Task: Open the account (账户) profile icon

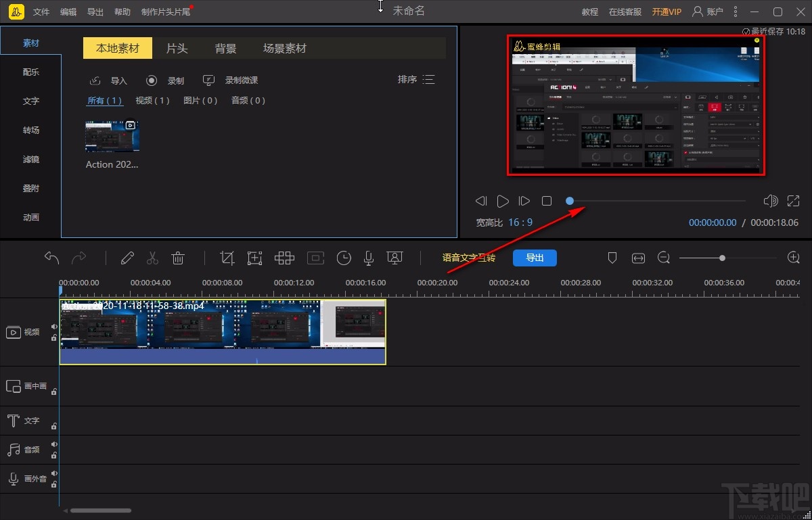Action: coord(697,11)
